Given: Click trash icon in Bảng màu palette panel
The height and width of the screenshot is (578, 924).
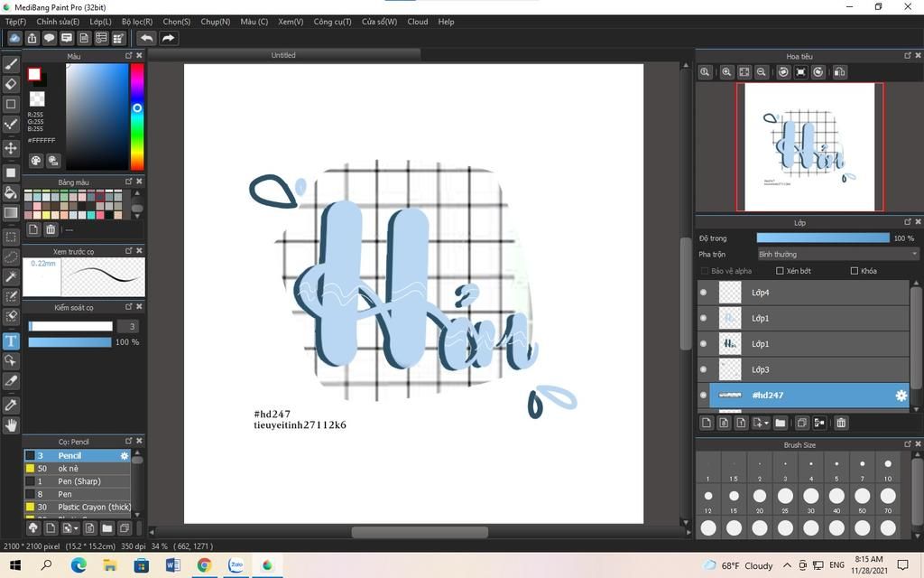Looking at the screenshot, I should 51,229.
